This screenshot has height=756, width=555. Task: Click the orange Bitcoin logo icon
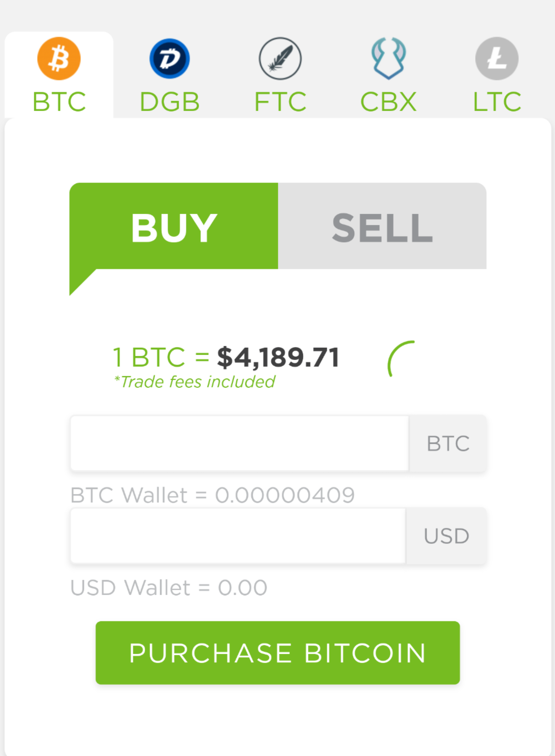(x=59, y=58)
